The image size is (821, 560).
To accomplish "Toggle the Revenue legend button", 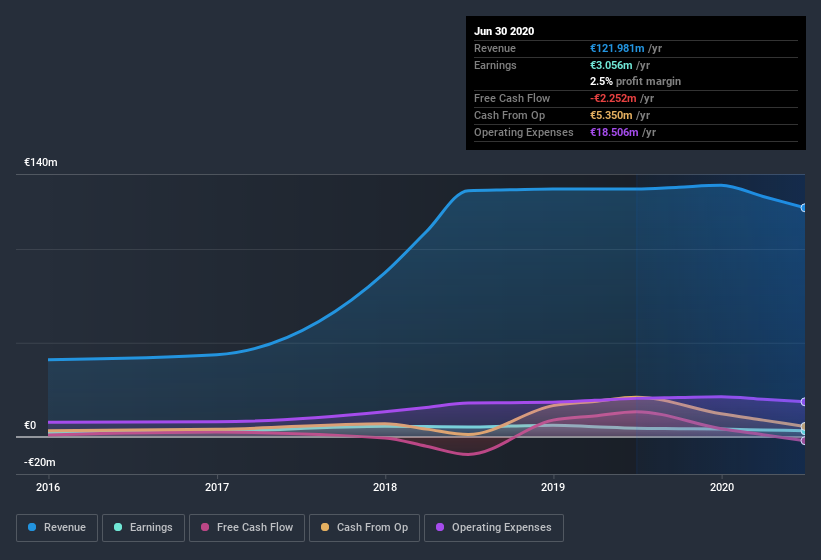I will click(57, 528).
